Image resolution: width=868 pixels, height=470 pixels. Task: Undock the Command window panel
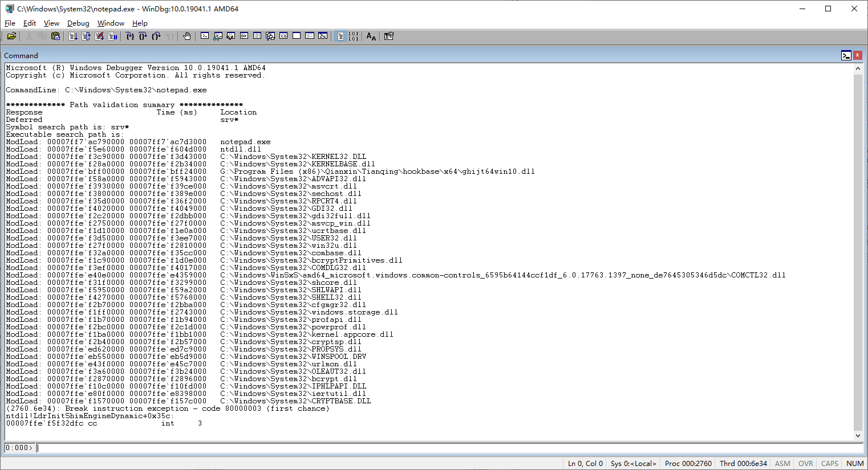pos(846,55)
